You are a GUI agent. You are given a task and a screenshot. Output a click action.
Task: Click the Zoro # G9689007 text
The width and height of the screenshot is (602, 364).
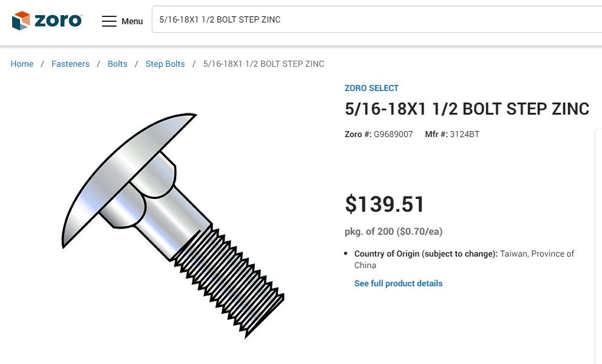[x=379, y=134]
